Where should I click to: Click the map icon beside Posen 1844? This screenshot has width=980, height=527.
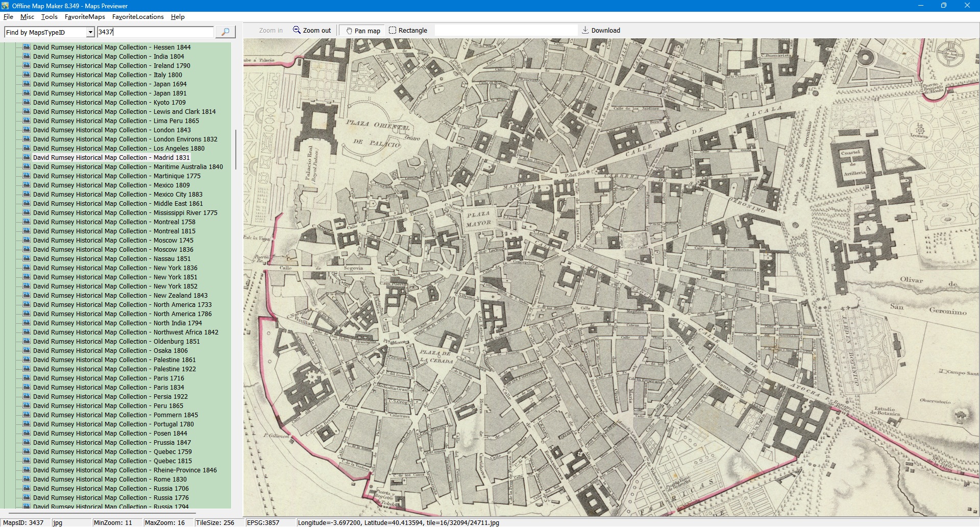(27, 433)
